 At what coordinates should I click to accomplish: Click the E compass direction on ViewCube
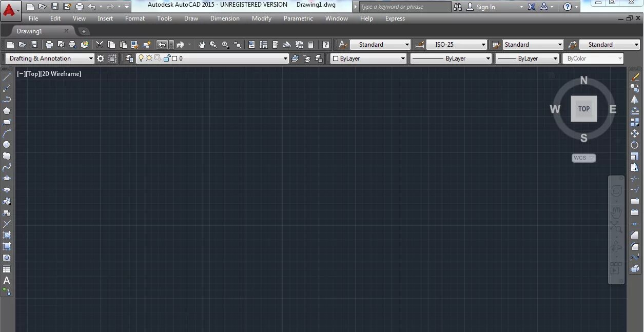(x=613, y=109)
